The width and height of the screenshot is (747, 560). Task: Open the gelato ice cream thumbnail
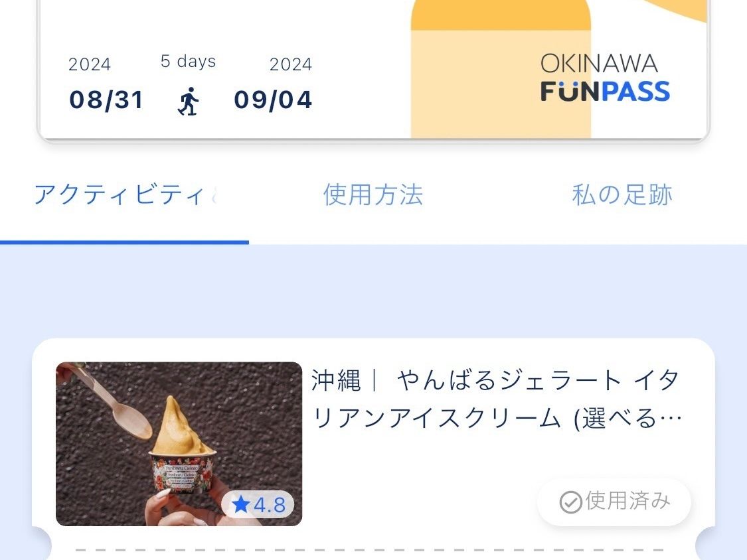[179, 444]
